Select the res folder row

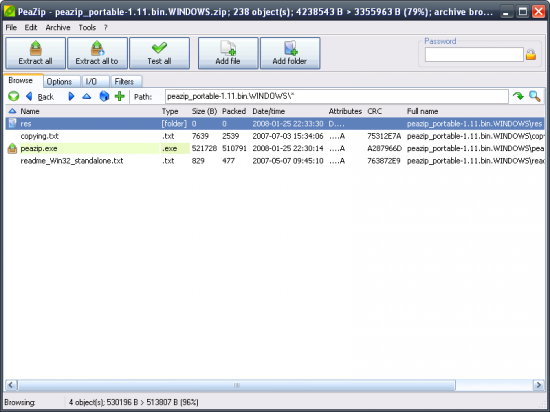[275, 124]
